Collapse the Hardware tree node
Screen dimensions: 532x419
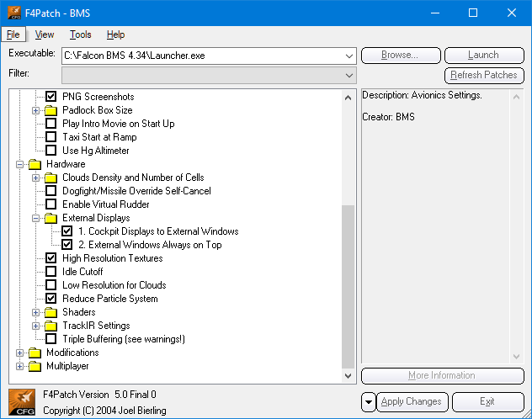pos(19,164)
